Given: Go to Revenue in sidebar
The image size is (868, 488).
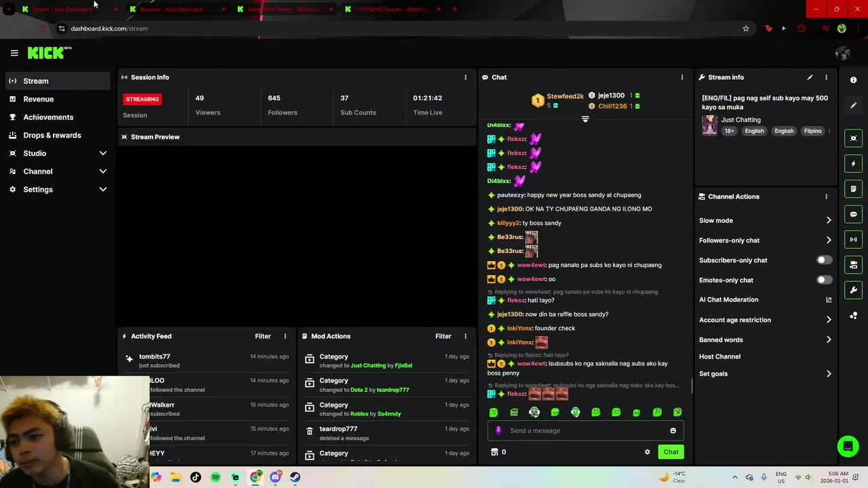Looking at the screenshot, I should point(58,99).
